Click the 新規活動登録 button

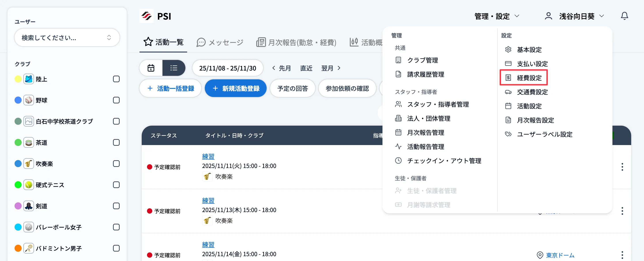[235, 88]
